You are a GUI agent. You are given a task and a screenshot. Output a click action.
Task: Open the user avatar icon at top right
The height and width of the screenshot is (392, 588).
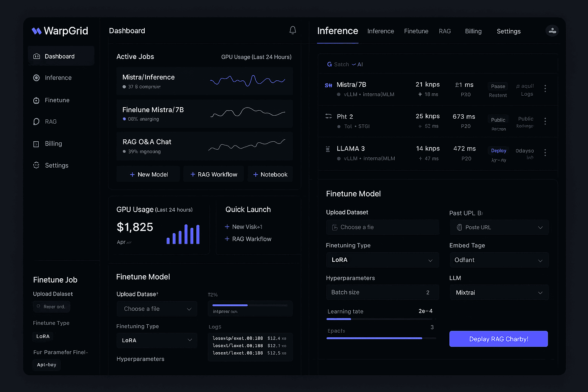click(x=552, y=31)
